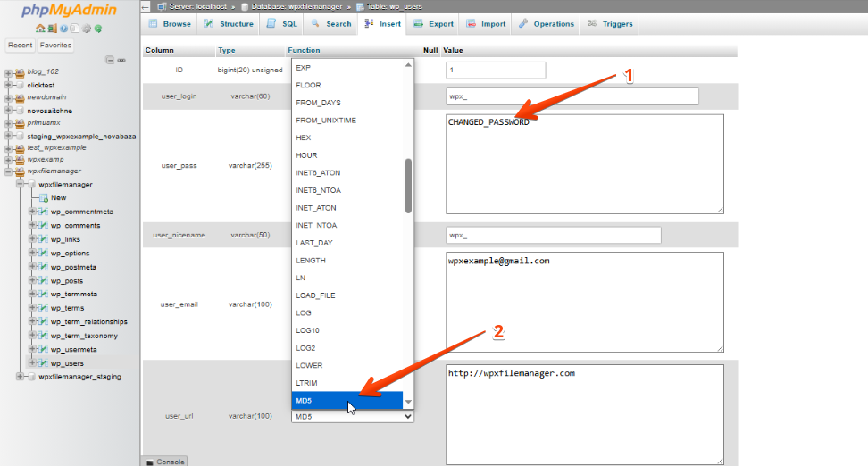868x466 pixels.
Task: Expand the wp_options table node
Action: [x=31, y=254]
